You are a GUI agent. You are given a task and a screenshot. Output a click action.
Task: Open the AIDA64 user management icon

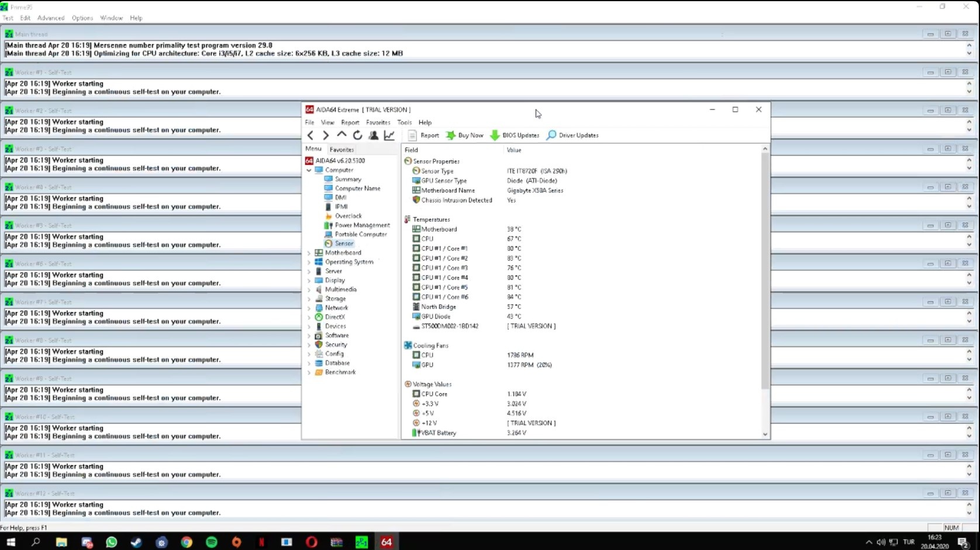(x=374, y=135)
